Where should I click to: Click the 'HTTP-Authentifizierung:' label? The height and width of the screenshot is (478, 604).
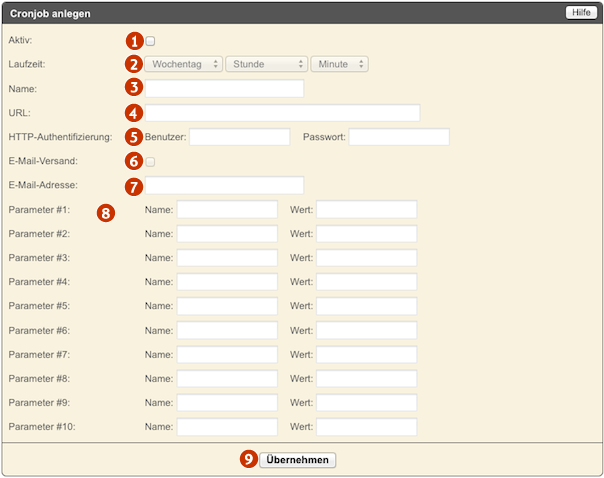click(x=60, y=137)
